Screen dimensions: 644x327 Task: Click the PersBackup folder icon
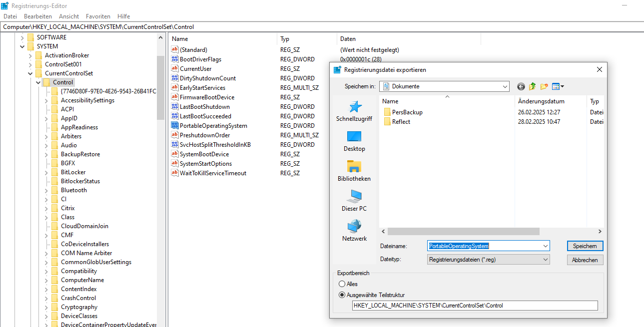click(x=387, y=112)
